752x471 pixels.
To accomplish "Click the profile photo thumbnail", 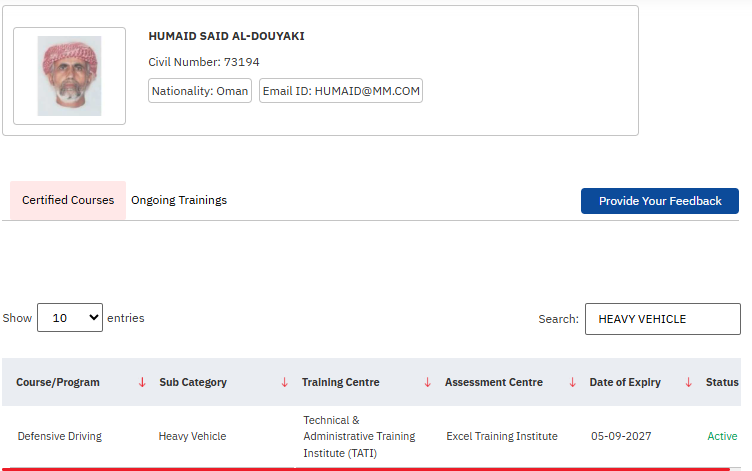I will point(69,76).
